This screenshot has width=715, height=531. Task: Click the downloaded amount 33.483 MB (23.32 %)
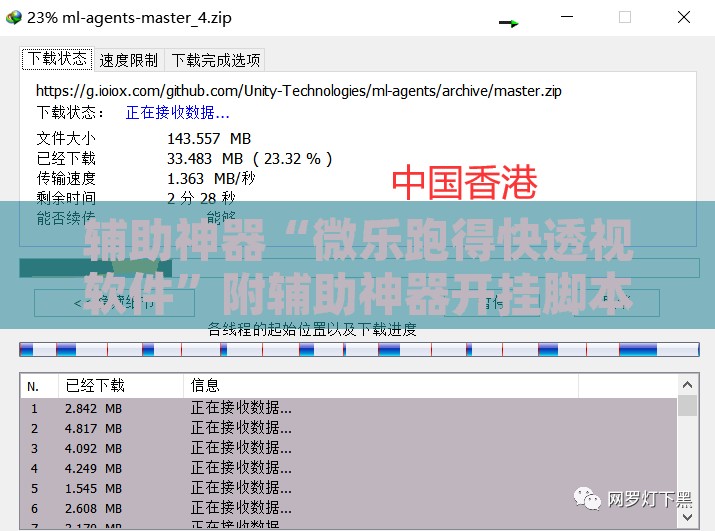coord(249,159)
